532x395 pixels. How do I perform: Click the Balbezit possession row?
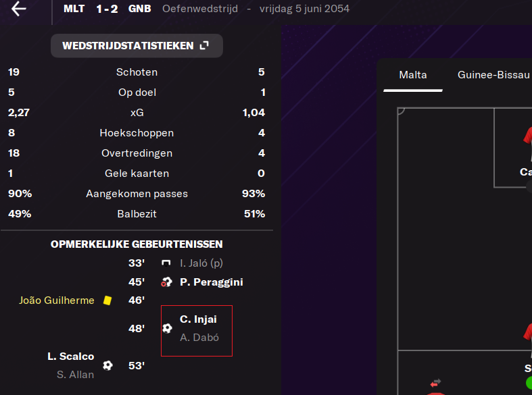(x=137, y=214)
